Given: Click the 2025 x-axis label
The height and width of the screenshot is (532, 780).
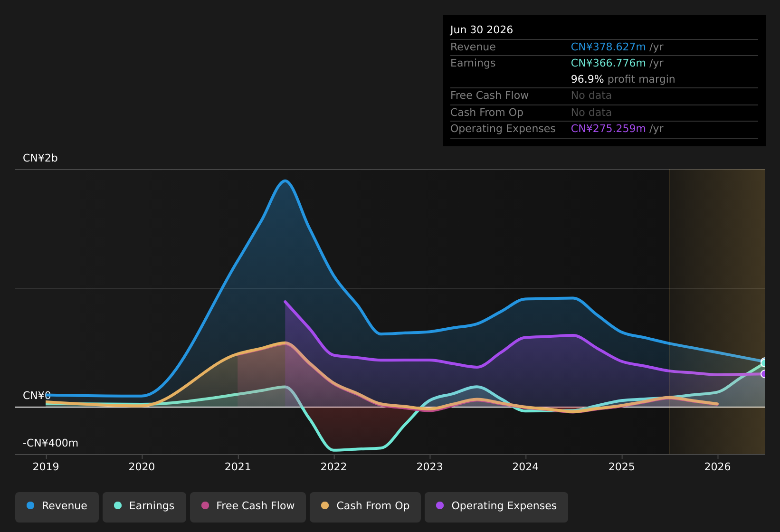Looking at the screenshot, I should coord(622,467).
